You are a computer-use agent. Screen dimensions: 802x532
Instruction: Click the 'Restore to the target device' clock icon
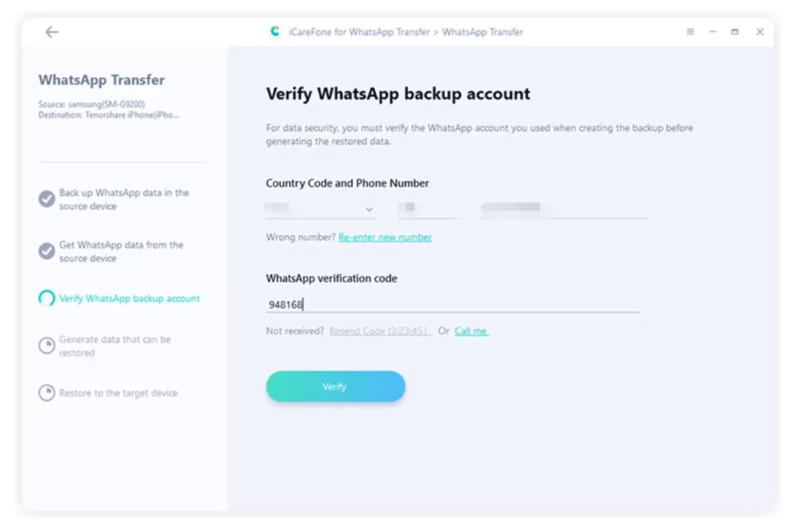[47, 392]
